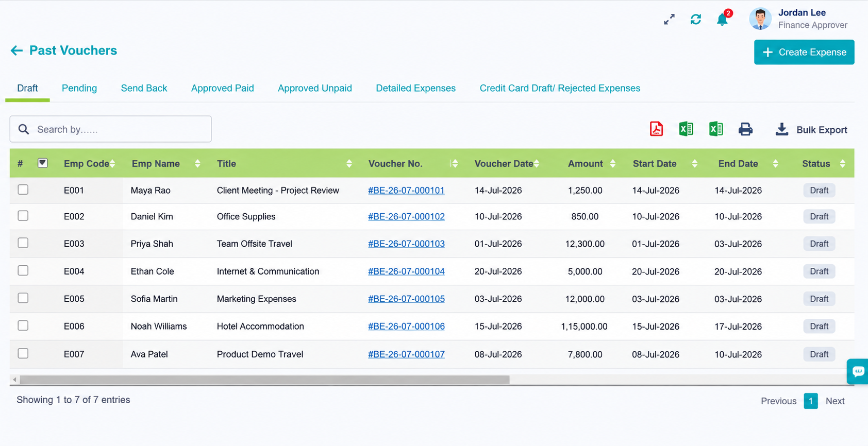Export table as PDF using red icon
The width and height of the screenshot is (868, 446).
pyautogui.click(x=656, y=129)
